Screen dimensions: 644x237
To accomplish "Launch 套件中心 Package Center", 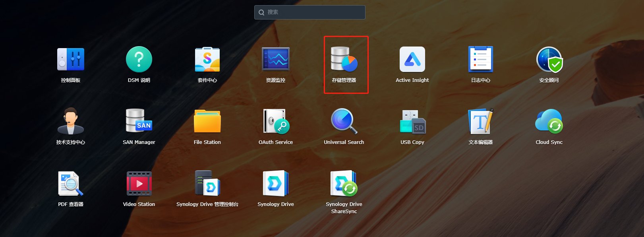I will pos(207,60).
